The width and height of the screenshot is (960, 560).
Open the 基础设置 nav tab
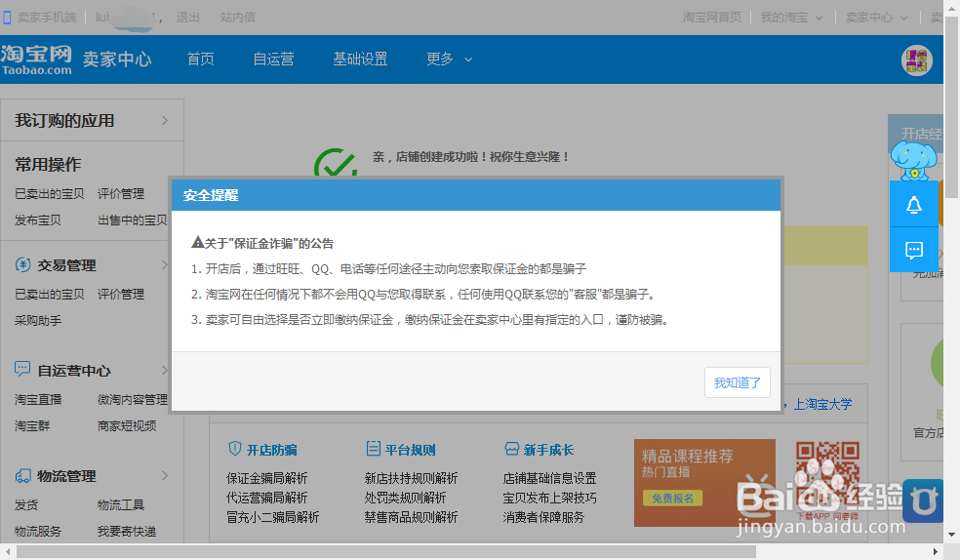point(360,59)
